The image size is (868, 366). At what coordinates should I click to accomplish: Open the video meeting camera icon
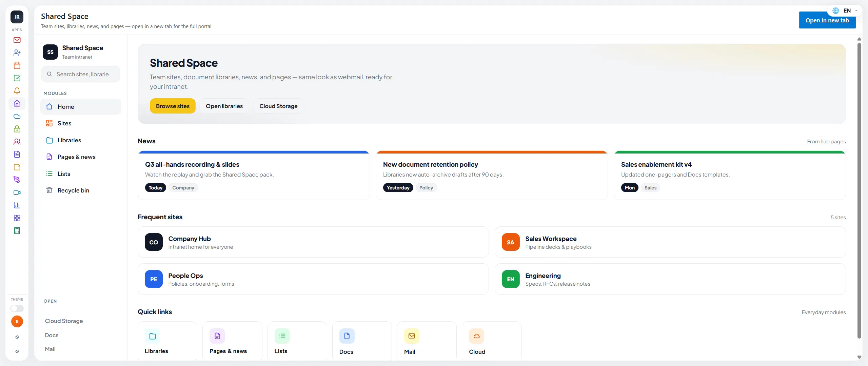pos(17,192)
